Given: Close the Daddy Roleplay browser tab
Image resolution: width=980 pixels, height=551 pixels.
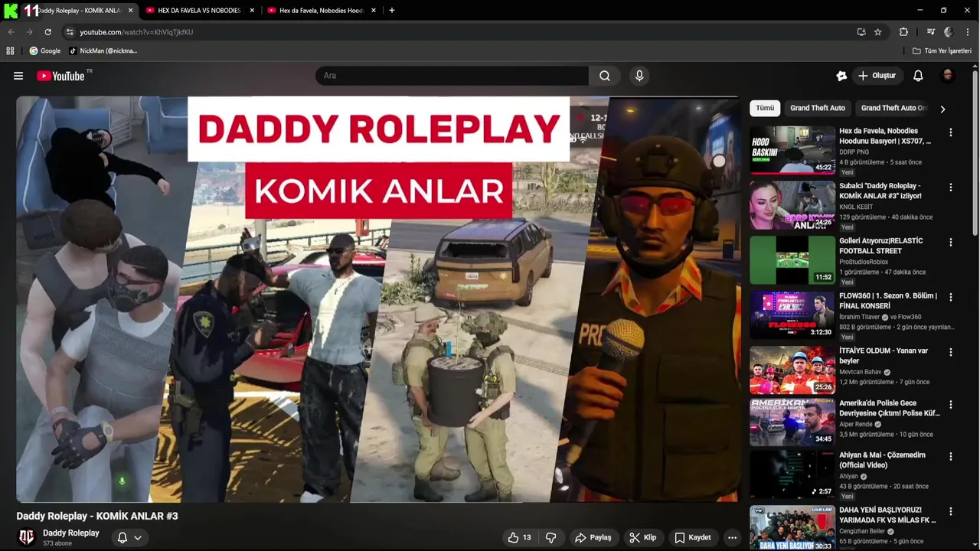Looking at the screenshot, I should click(x=130, y=11).
